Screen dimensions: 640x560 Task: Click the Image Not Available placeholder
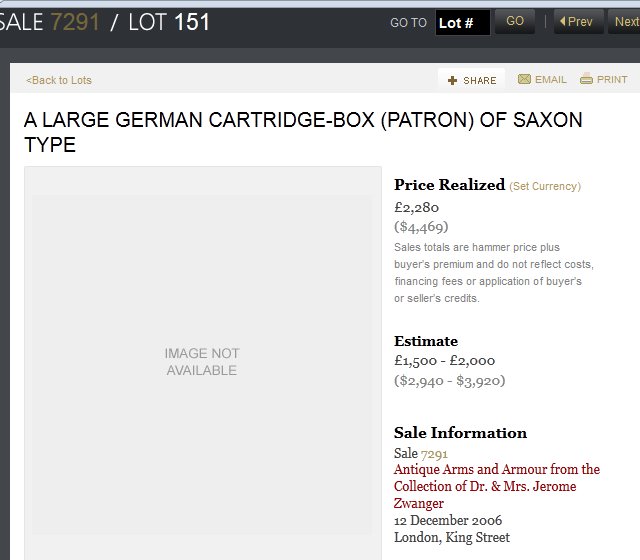point(202,362)
